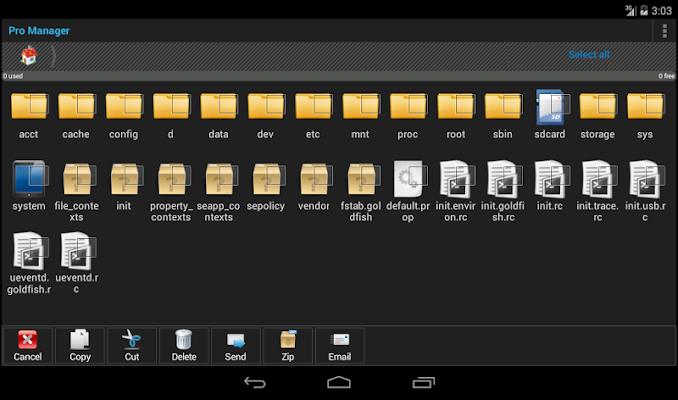Open the ueventd.goldfish.rc script file
This screenshot has width=678, height=400.
coord(29,264)
